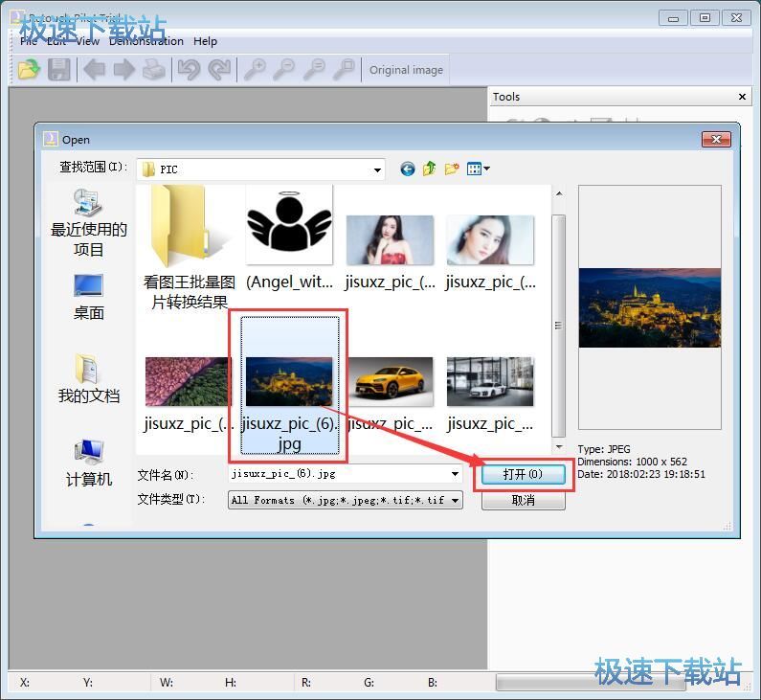Click the back arrow toolbar icon
761x700 pixels.
point(94,69)
